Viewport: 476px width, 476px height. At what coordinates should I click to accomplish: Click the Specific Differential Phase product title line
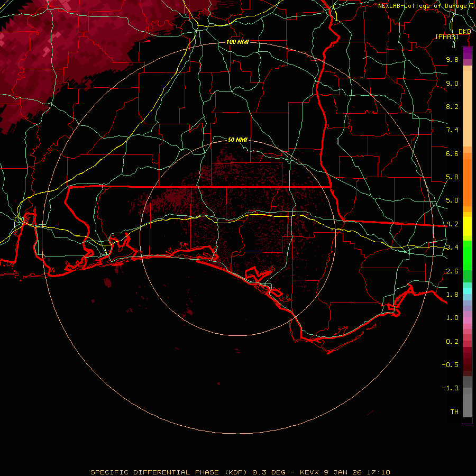pos(240,472)
